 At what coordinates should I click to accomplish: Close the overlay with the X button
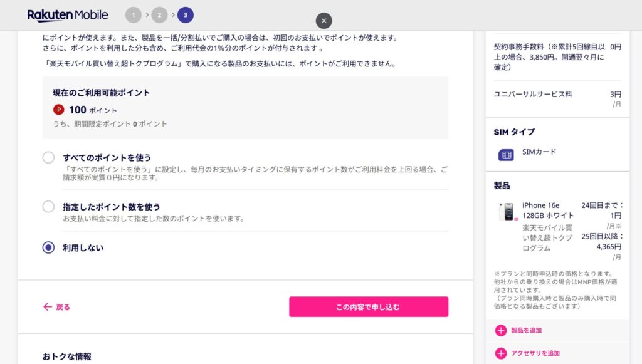(x=324, y=21)
